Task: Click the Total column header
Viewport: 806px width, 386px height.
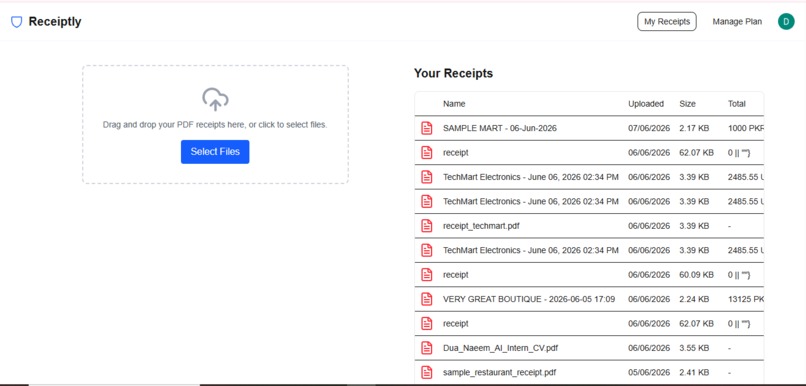Action: (737, 104)
